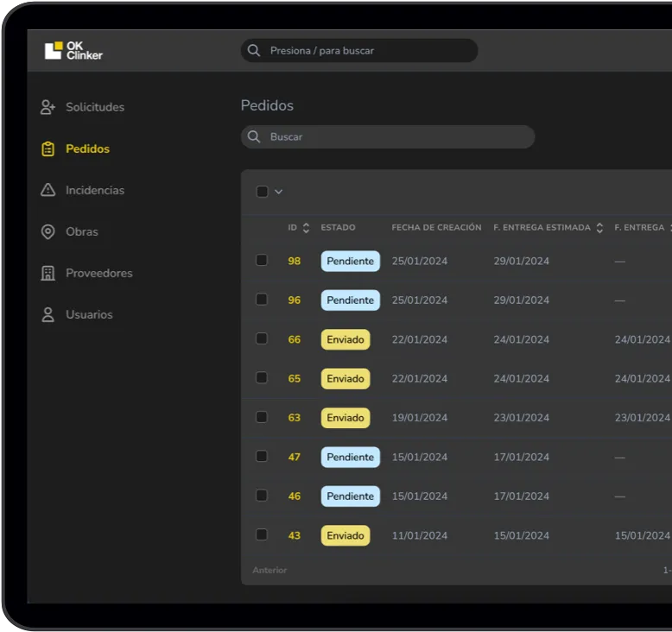Sort by F. Entrega Estimada column
This screenshot has width=672, height=632.
coord(599,228)
